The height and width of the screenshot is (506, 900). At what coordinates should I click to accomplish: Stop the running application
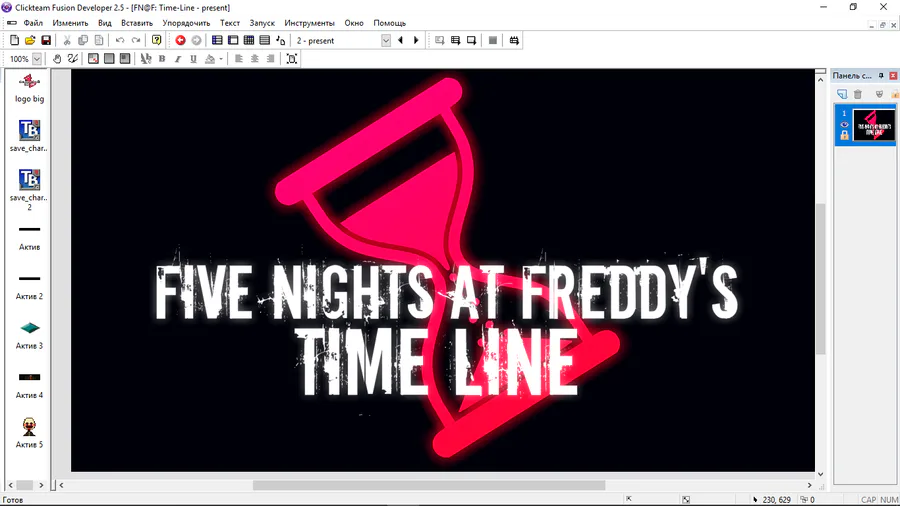pos(492,40)
